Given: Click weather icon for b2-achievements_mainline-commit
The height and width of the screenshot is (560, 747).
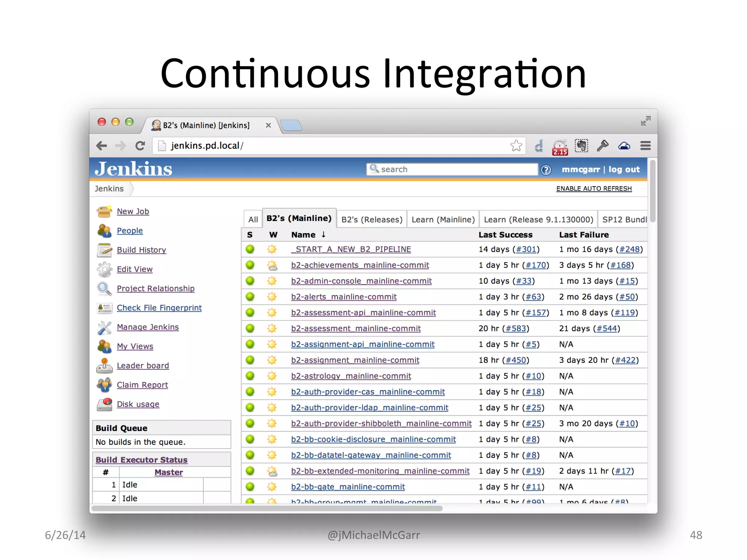Looking at the screenshot, I should click(272, 265).
